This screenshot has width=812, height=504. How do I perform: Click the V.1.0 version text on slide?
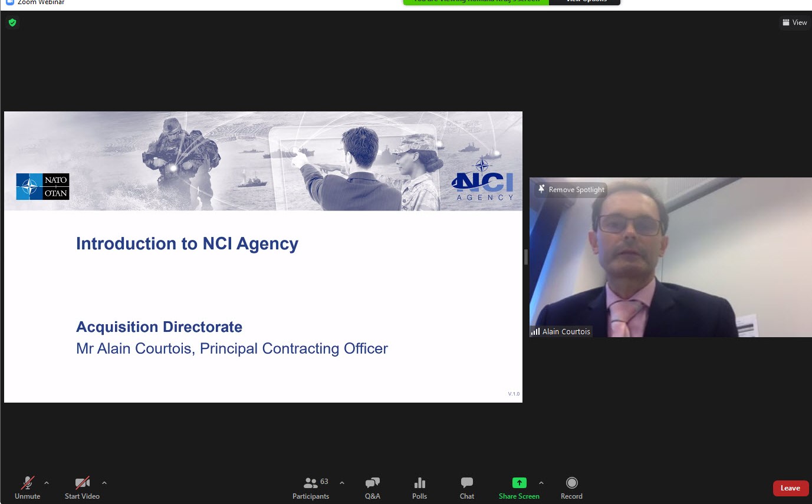514,394
